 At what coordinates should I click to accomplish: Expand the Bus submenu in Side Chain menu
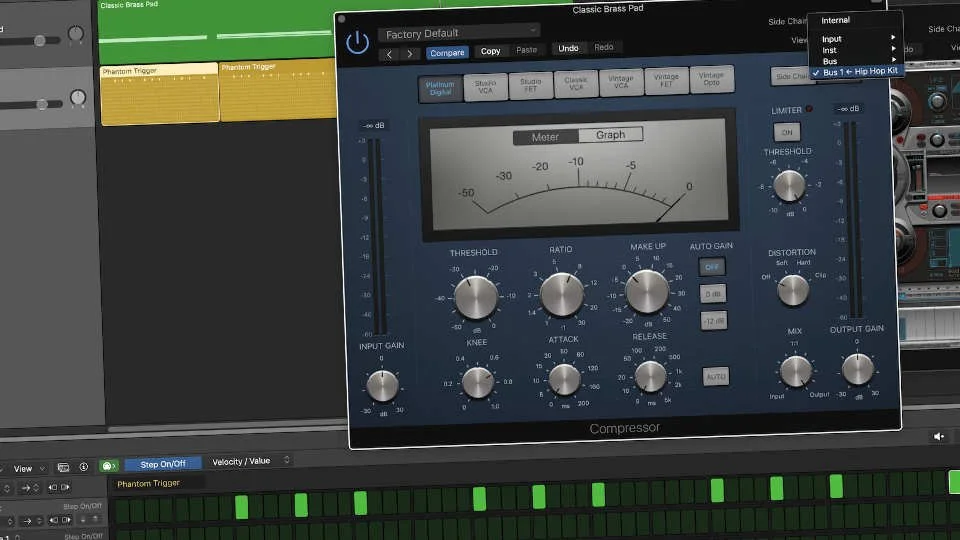[x=857, y=61]
